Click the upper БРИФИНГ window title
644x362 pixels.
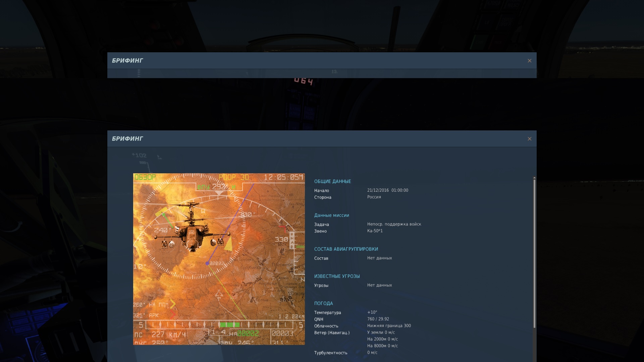pyautogui.click(x=127, y=61)
